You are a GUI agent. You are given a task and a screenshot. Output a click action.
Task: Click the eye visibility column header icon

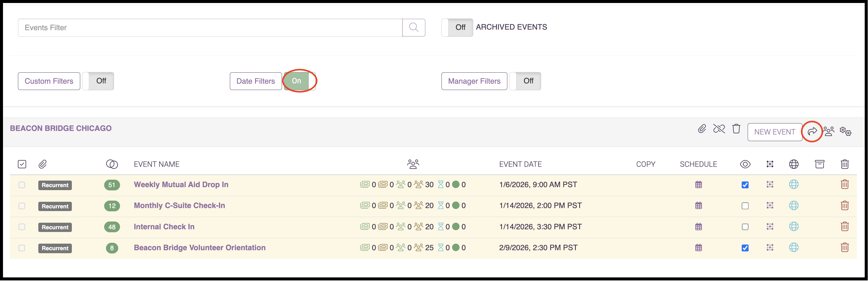point(745,164)
